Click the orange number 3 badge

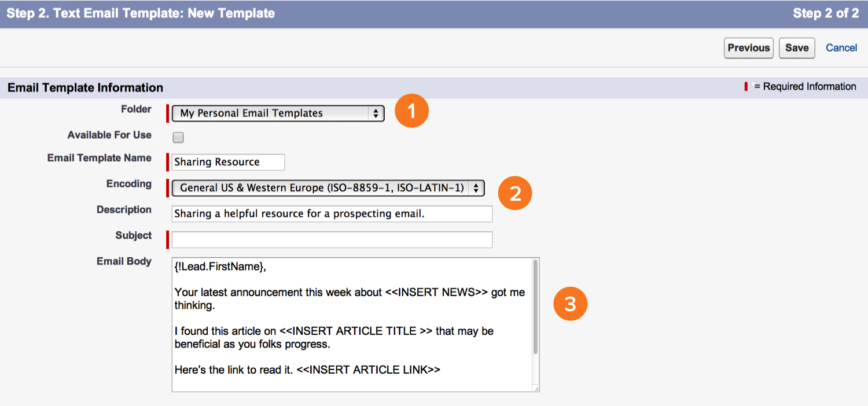tap(570, 304)
